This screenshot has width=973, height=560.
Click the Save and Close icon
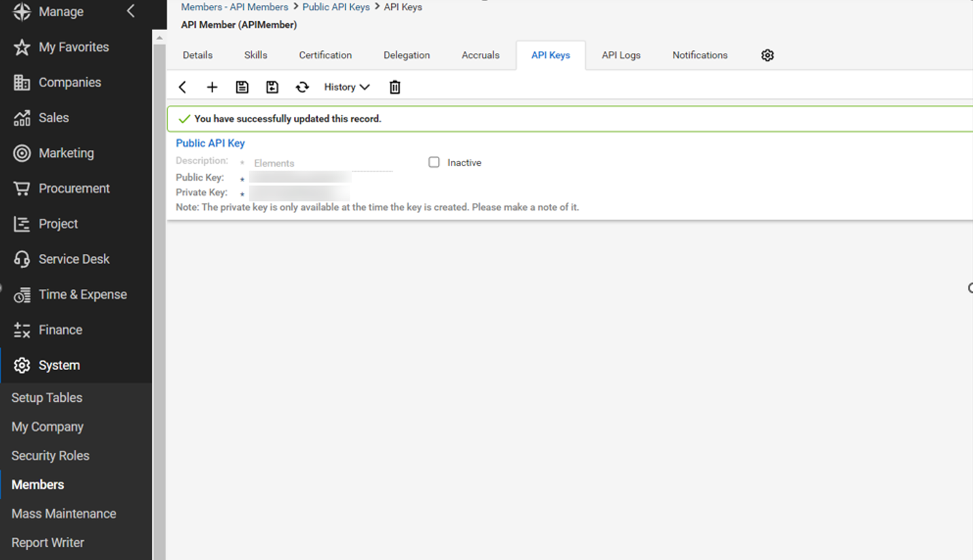[x=272, y=87]
